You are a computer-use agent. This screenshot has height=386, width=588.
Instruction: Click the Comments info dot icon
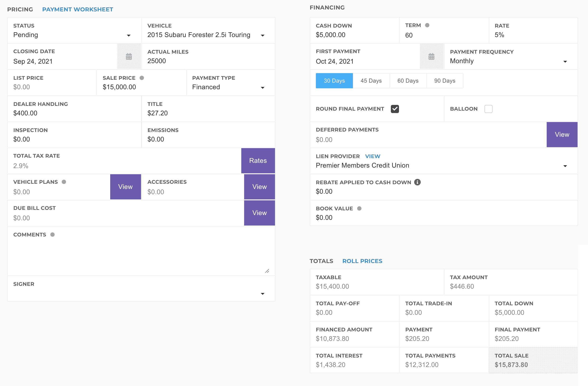(x=52, y=235)
